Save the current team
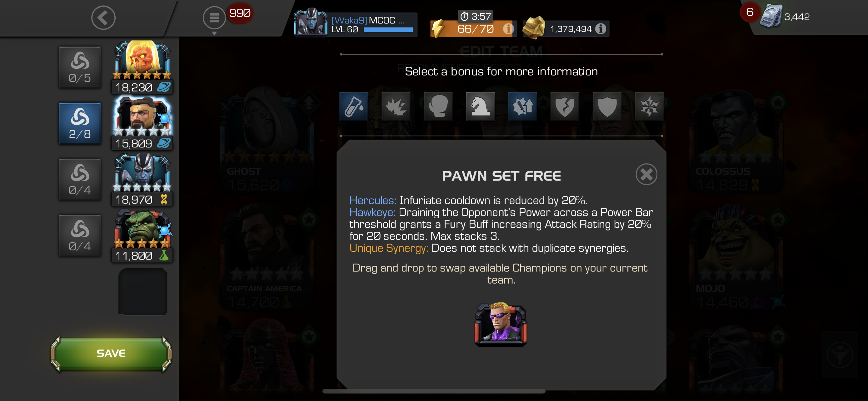 (x=111, y=354)
